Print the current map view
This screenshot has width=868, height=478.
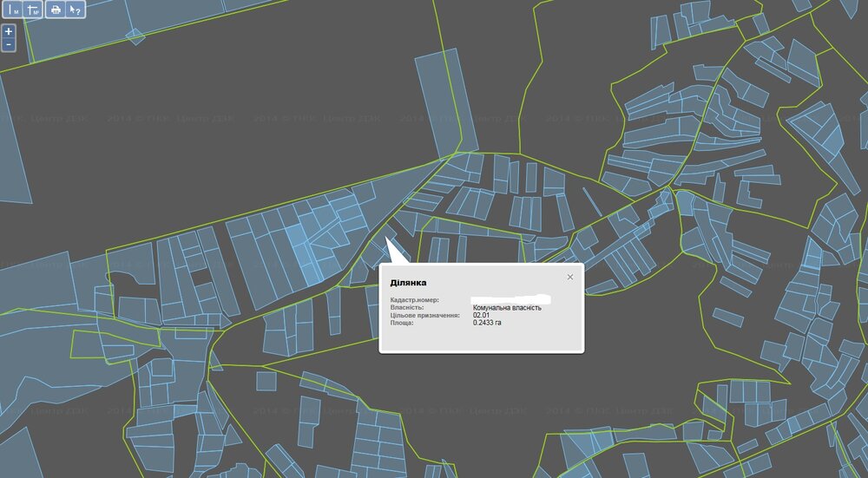click(56, 10)
